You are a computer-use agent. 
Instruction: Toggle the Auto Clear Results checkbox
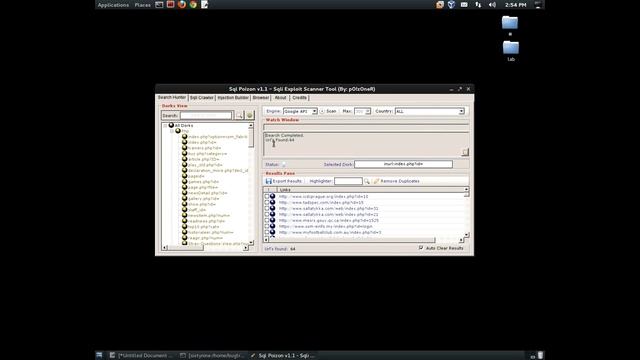coord(421,248)
